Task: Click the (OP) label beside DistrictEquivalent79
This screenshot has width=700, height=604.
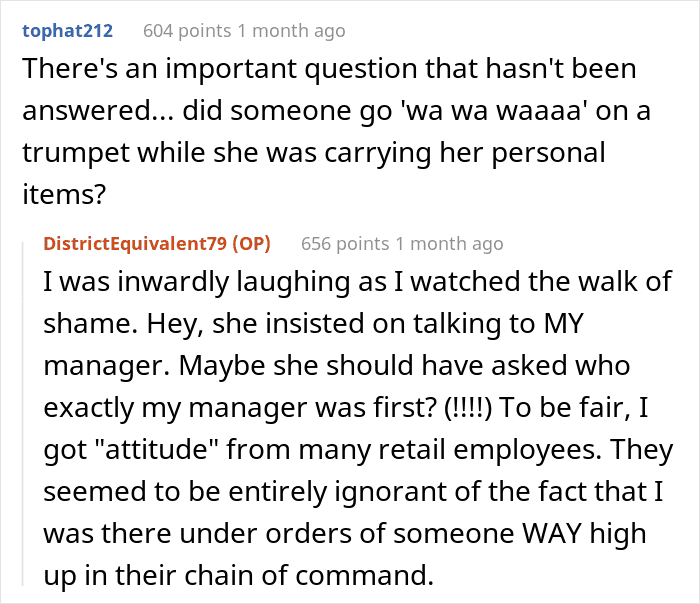Action: (251, 244)
